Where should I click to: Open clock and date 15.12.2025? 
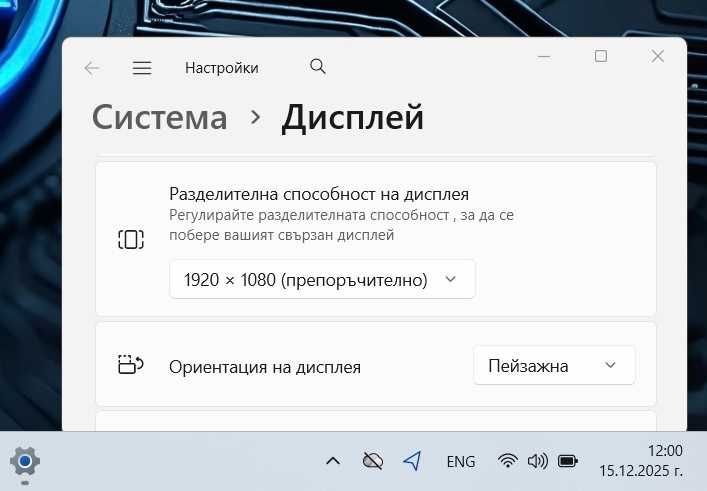(641, 461)
